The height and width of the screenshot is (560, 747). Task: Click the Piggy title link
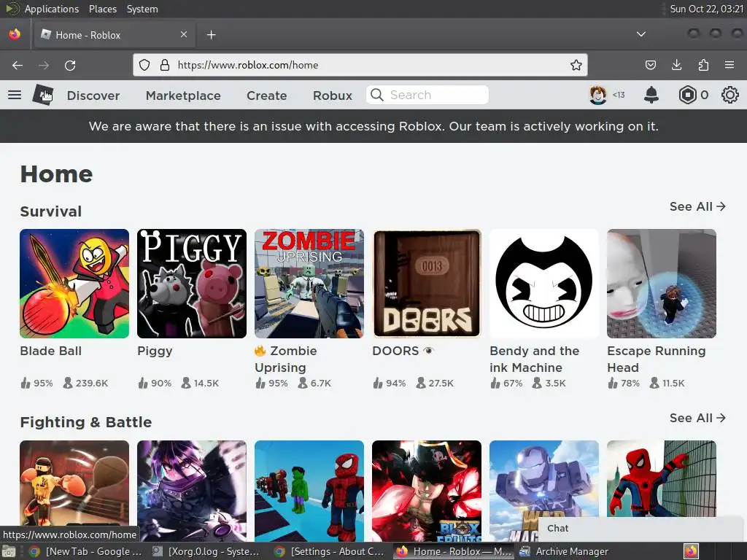(x=155, y=351)
